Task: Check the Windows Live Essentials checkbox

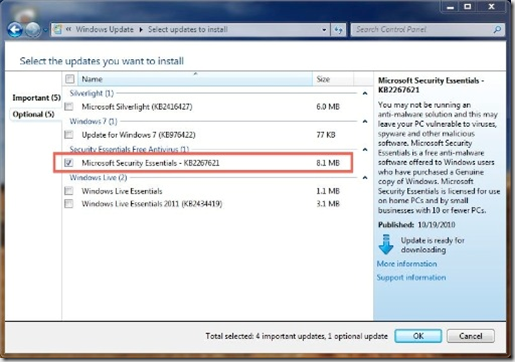Action: [x=69, y=191]
